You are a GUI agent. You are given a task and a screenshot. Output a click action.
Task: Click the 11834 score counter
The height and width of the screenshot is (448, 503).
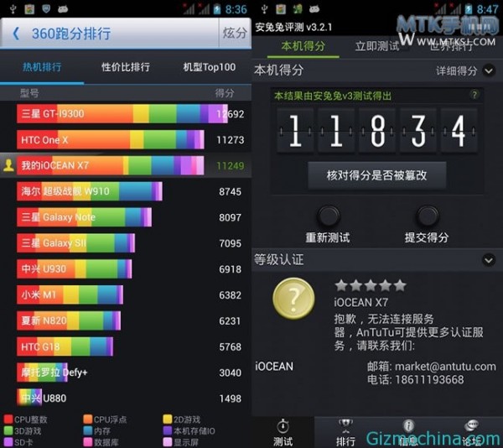[x=377, y=131]
